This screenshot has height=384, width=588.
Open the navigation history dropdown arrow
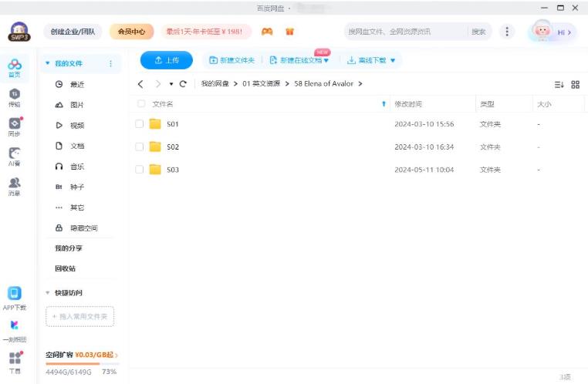point(171,84)
